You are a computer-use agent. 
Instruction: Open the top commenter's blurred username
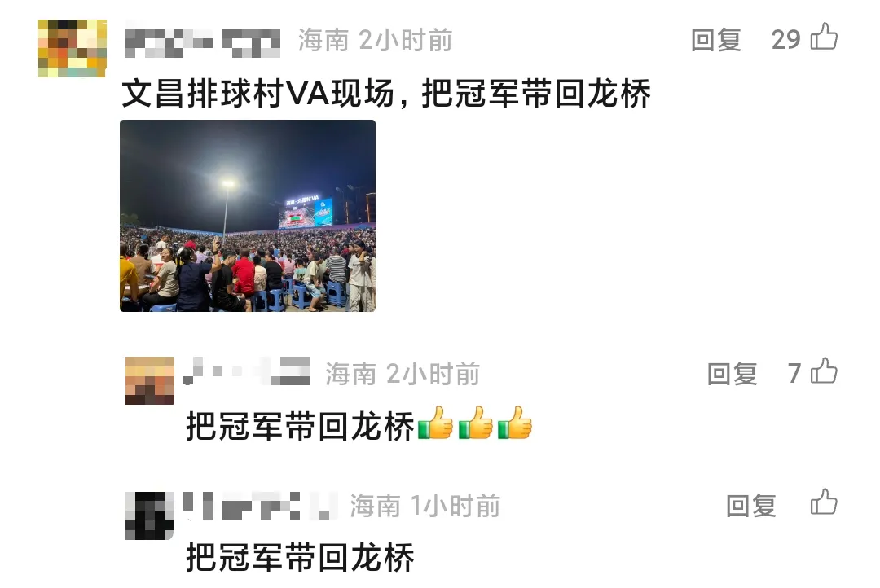tap(203, 41)
